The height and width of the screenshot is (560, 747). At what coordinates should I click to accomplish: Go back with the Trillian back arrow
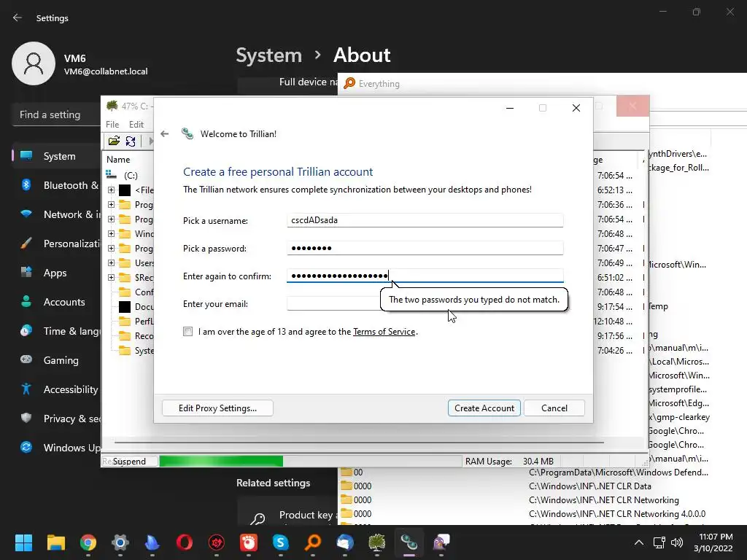164,134
